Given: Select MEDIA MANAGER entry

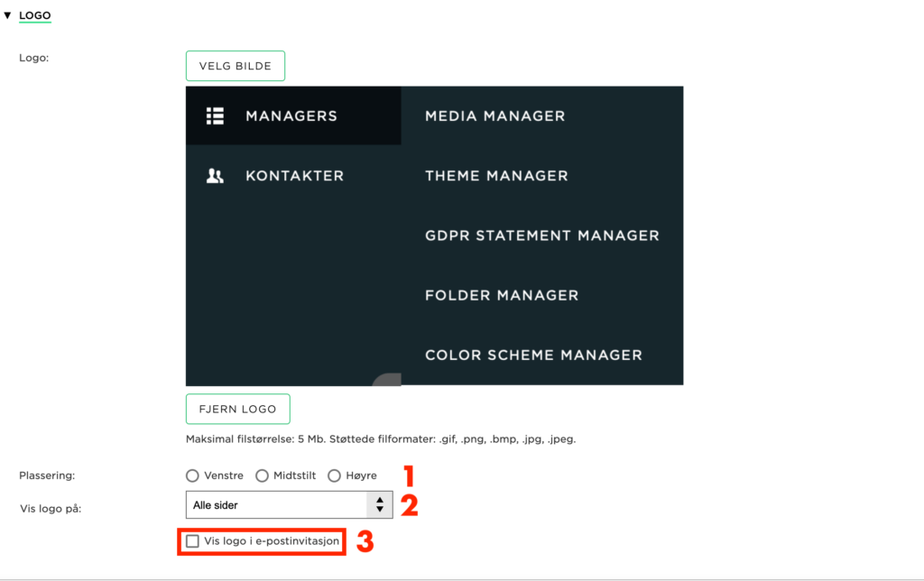Looking at the screenshot, I should point(495,116).
